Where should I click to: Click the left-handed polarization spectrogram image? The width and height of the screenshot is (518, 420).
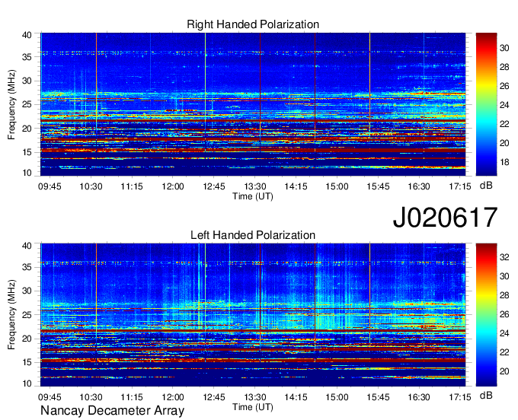253,315
